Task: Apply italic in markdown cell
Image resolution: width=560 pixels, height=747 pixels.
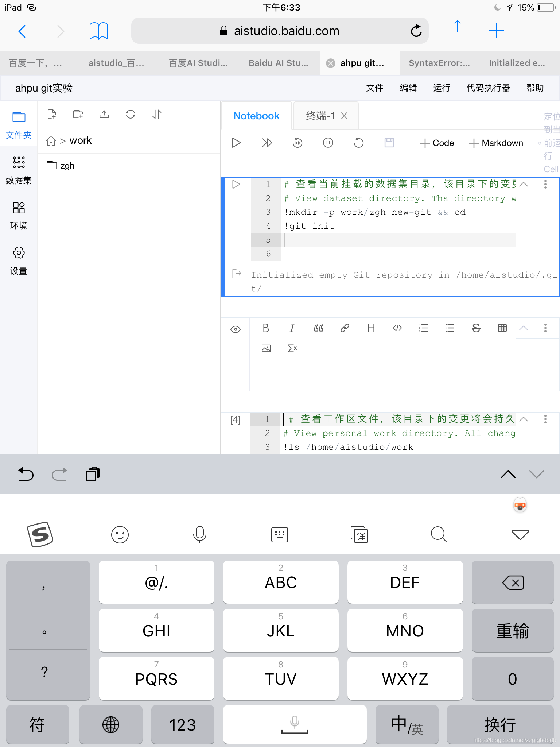Action: tap(292, 328)
